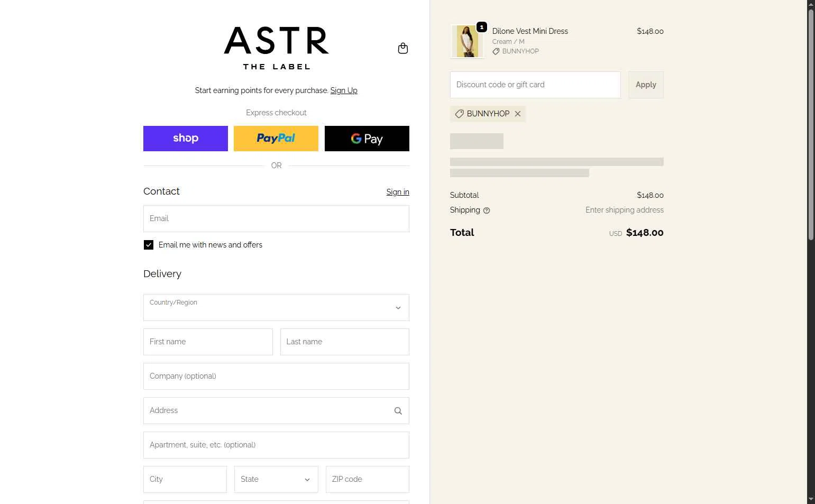Focus the City input field

click(185, 479)
